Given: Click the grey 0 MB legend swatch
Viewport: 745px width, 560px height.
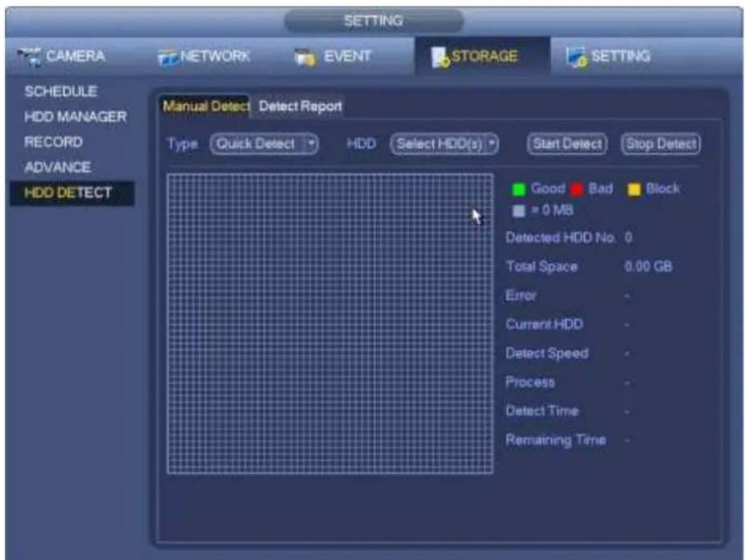Looking at the screenshot, I should point(518,210).
